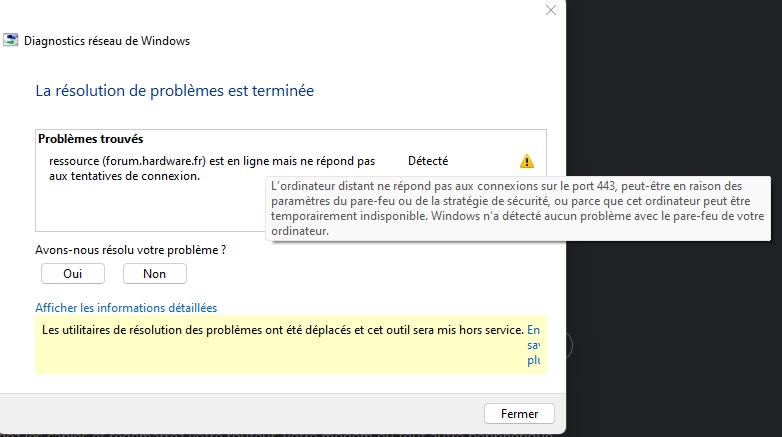Click the Windows network diagnostics title icon
This screenshot has width=782, height=437.
(x=10, y=40)
